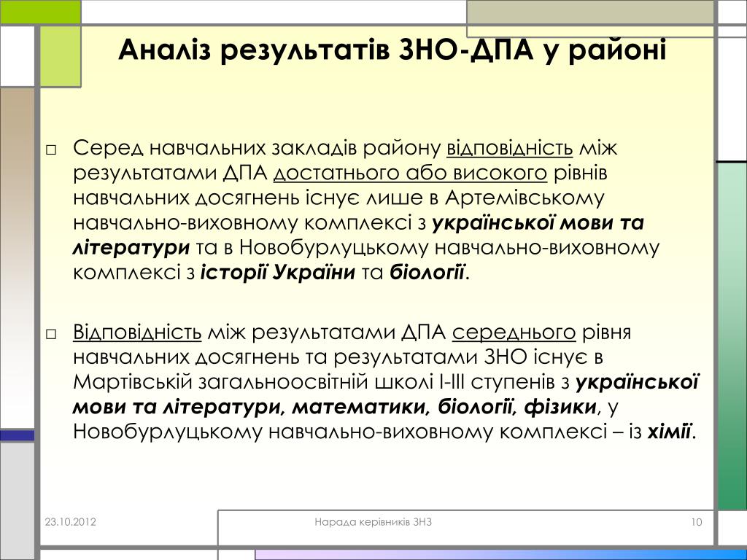
Task: Click the second hollow square bullet marker
Action: tap(50, 334)
